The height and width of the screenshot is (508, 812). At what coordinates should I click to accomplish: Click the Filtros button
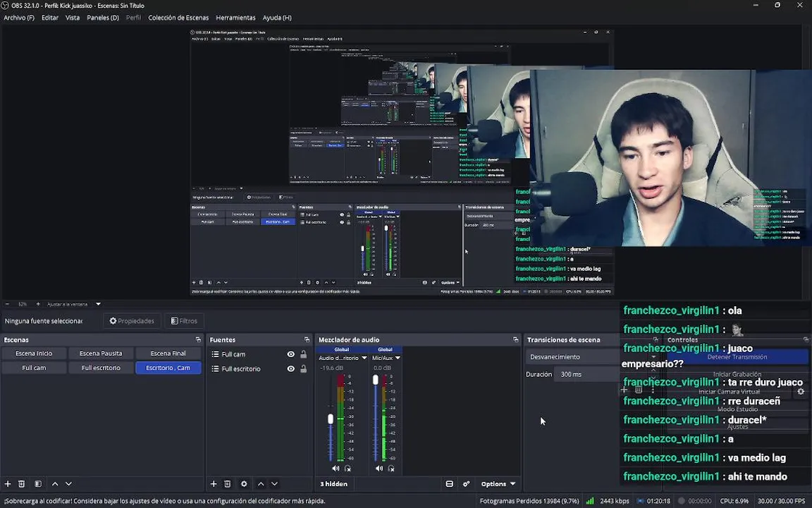pyautogui.click(x=185, y=321)
